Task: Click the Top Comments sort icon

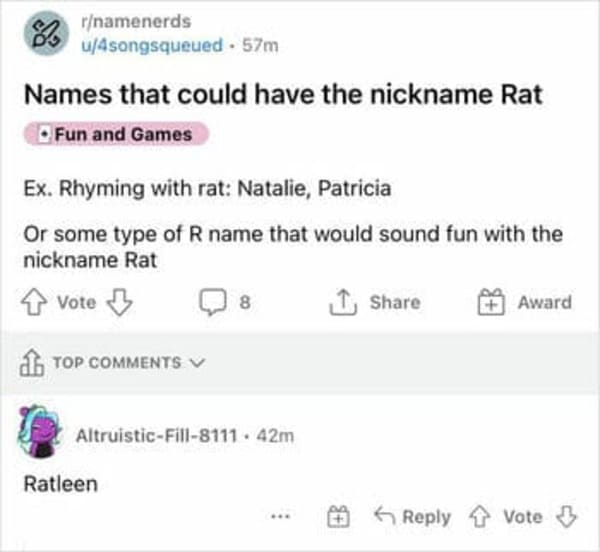Action: pos(32,363)
